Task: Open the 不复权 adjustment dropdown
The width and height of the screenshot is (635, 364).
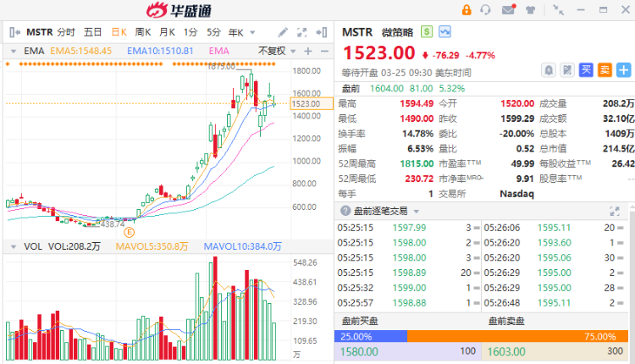Action: pyautogui.click(x=277, y=51)
